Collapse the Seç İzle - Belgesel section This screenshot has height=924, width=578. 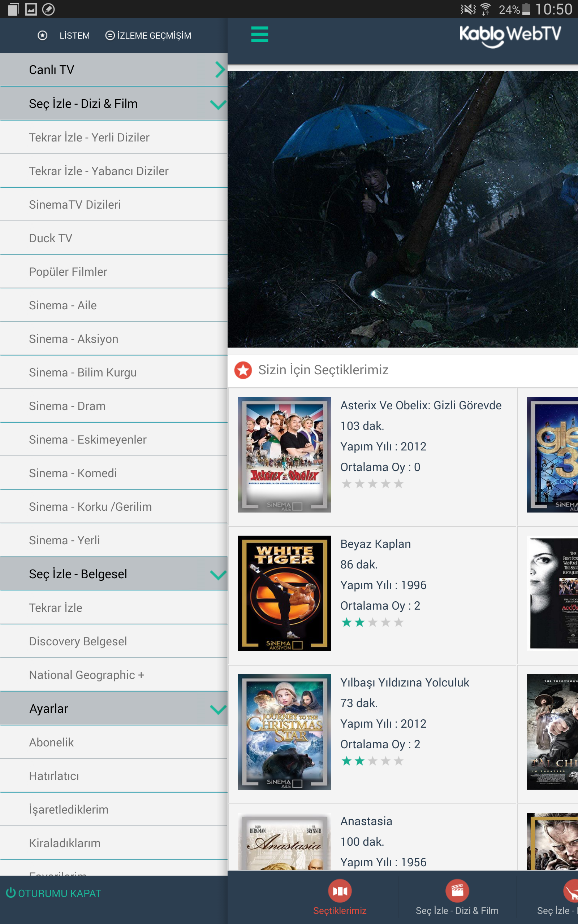218,575
